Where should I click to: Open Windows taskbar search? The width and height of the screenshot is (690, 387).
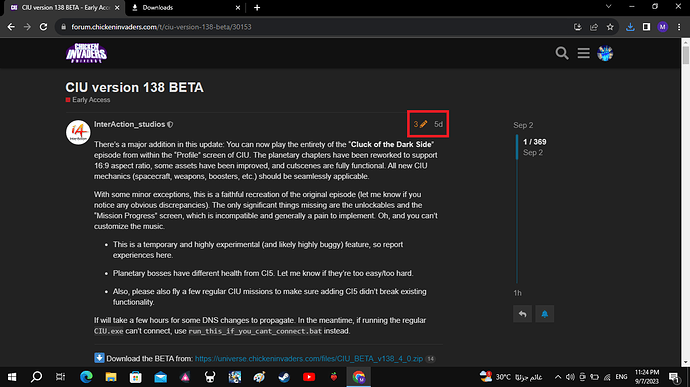(x=37, y=377)
